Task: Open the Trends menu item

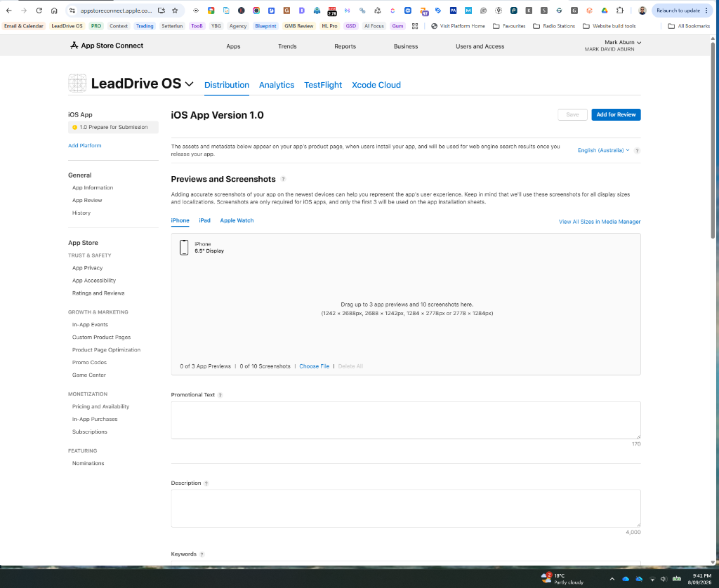Action: tap(287, 46)
